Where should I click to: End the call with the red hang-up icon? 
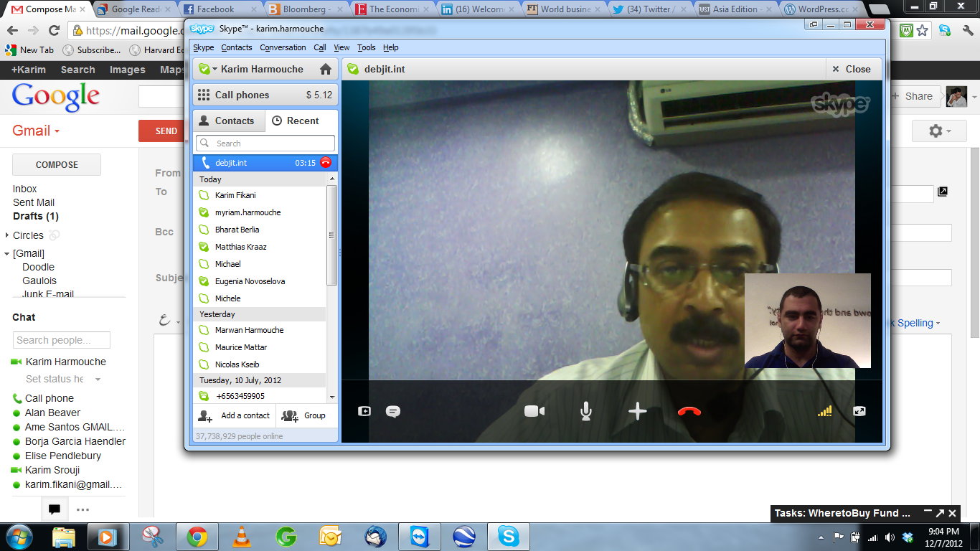point(689,411)
